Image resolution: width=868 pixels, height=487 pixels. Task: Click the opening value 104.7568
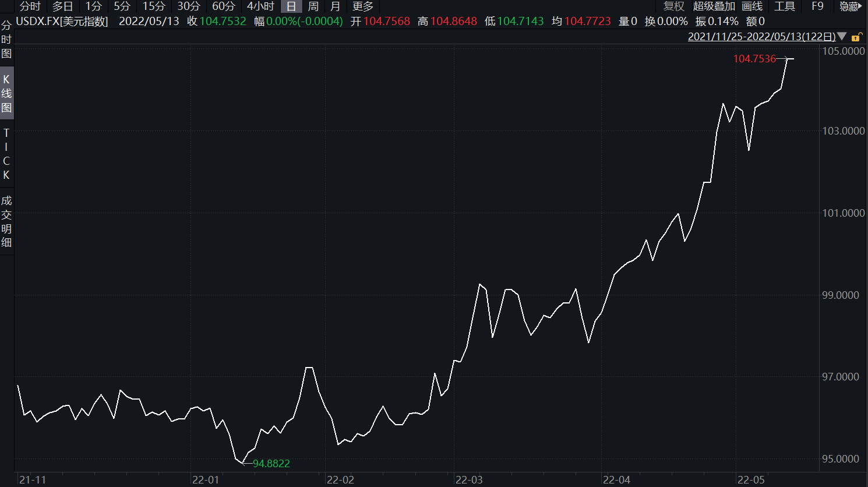pos(387,22)
